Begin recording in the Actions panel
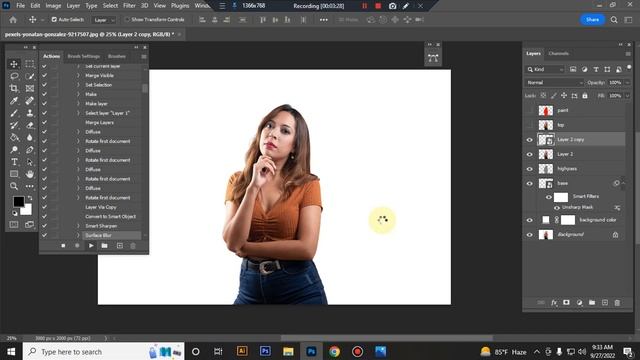The image size is (640, 360). click(x=77, y=246)
